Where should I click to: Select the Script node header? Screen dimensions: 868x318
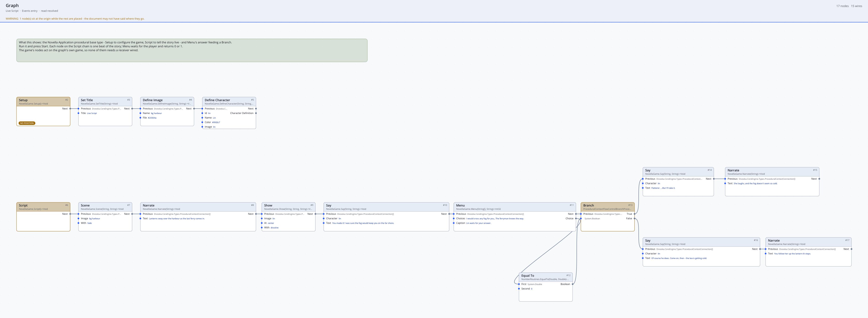coord(43,207)
